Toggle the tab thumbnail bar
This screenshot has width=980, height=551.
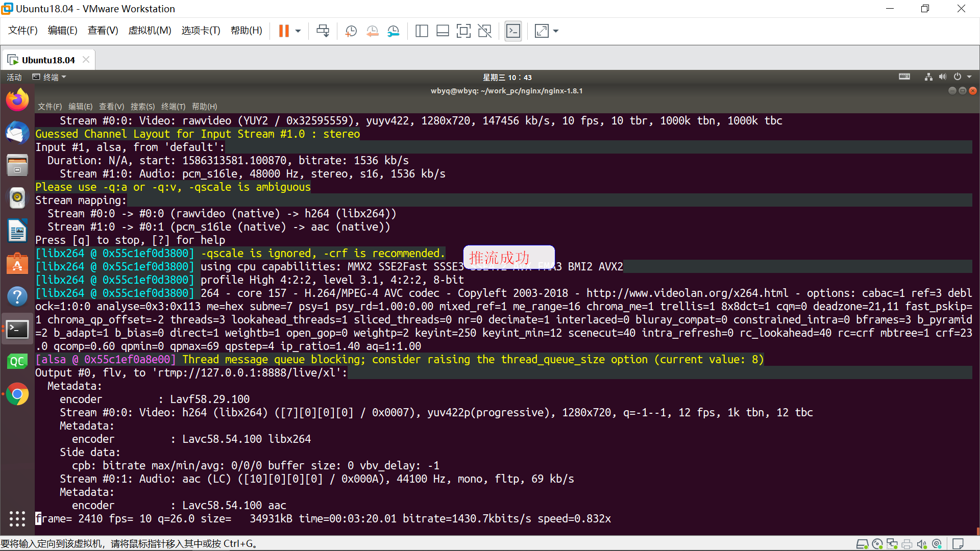tap(443, 31)
